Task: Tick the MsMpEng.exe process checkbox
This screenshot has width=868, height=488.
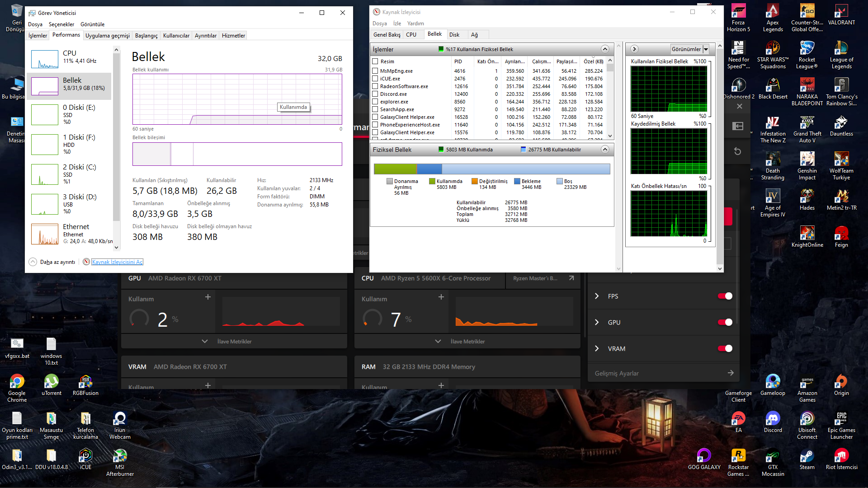Action: coord(375,71)
